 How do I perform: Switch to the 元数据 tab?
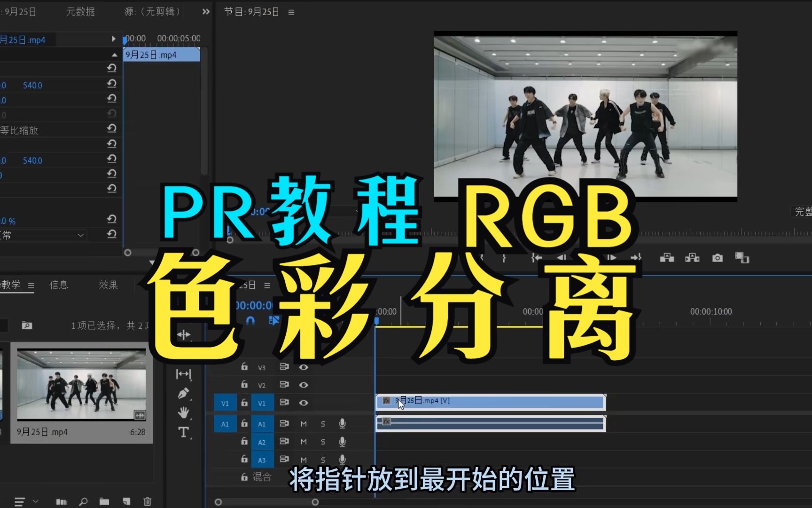pos(80,12)
